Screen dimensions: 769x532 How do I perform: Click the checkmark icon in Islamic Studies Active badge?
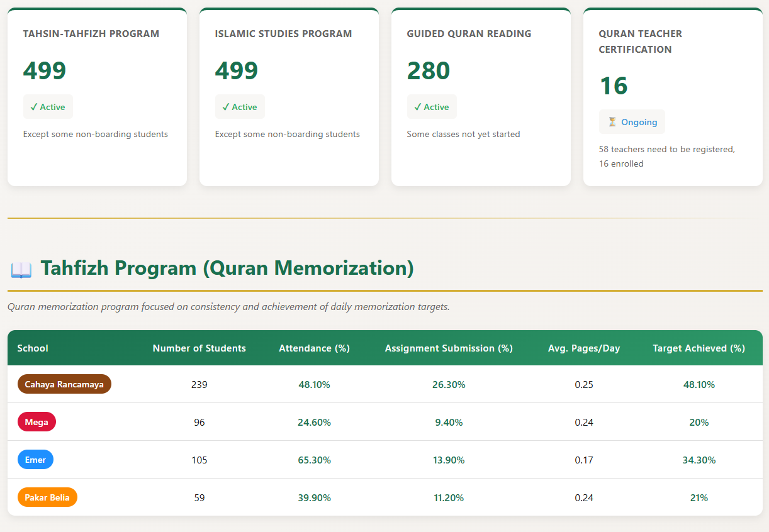[x=227, y=106]
